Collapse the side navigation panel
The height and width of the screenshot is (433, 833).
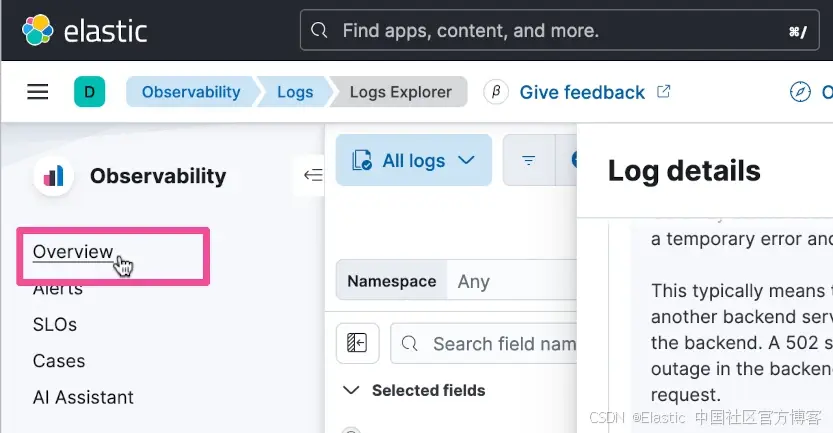coord(312,175)
